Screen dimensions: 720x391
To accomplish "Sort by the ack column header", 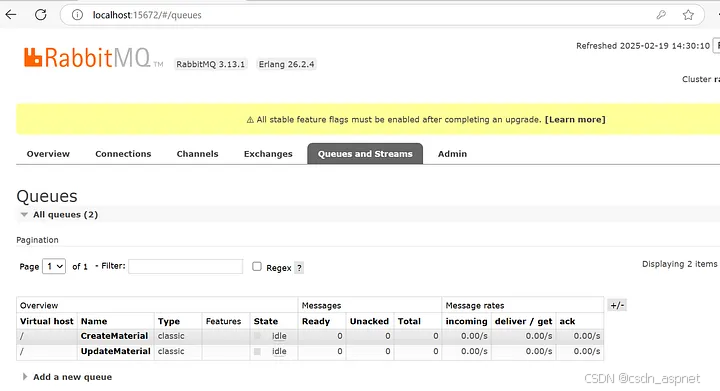I will (567, 321).
